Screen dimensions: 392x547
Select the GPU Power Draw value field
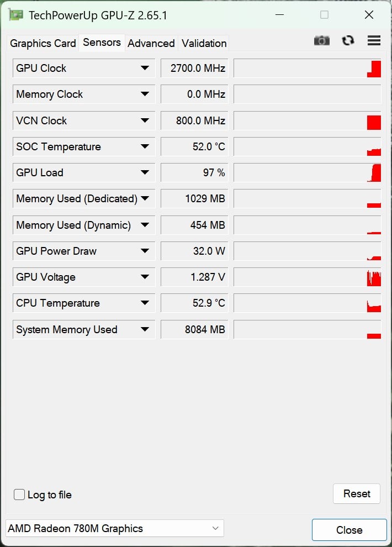click(x=194, y=251)
